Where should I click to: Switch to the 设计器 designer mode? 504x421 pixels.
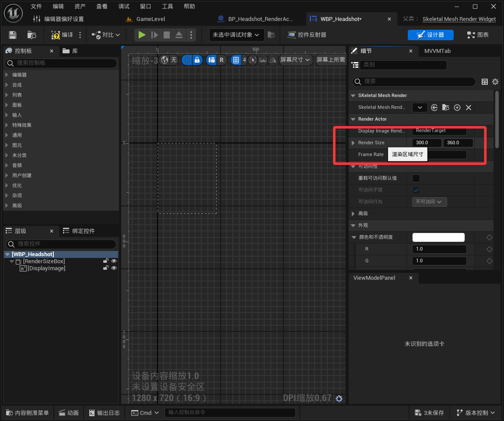tap(430, 35)
